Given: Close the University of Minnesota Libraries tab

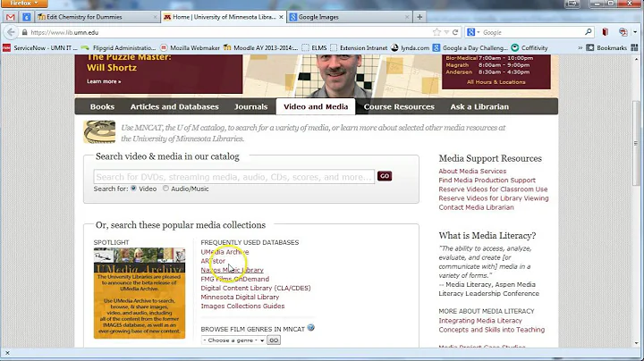Looking at the screenshot, I should tap(281, 17).
